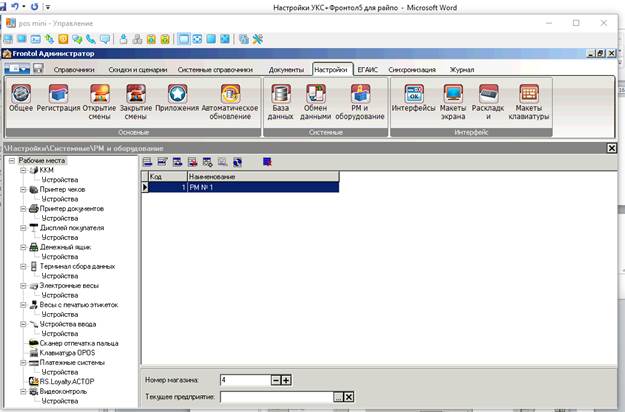
Task: Click the Номер магазина input field
Action: click(245, 380)
